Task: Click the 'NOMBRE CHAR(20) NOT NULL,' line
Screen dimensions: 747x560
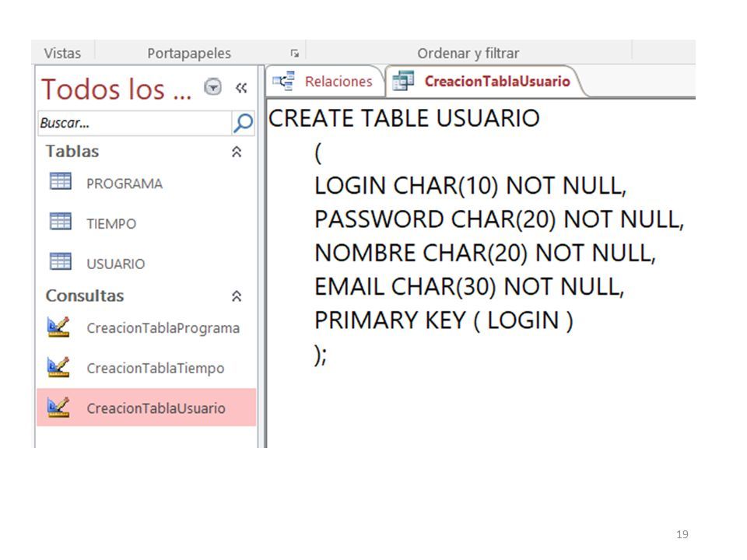Action: (485, 253)
